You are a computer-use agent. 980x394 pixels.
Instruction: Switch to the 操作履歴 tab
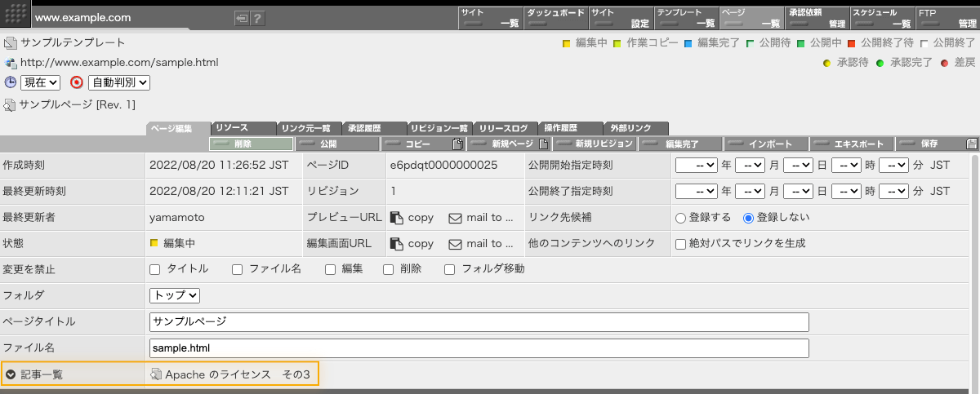[x=571, y=128]
